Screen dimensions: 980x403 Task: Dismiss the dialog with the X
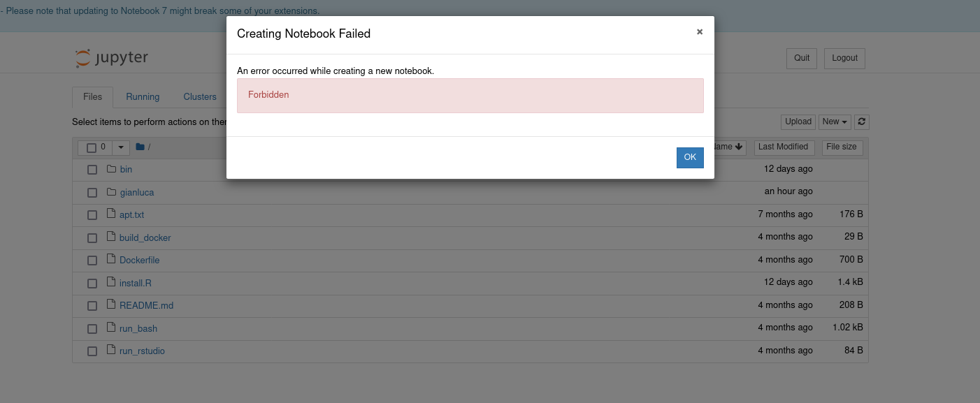pos(699,31)
